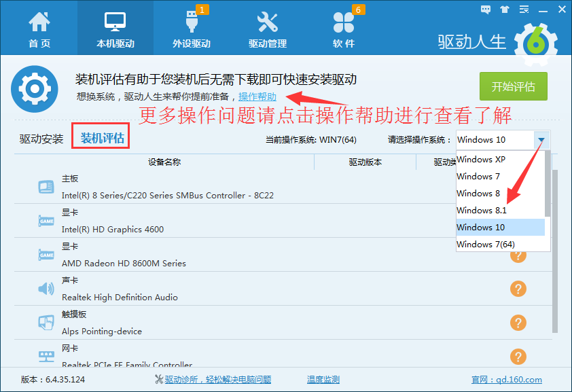
Task: Click the 1 badge on 外设驱动
Action: [x=202, y=10]
